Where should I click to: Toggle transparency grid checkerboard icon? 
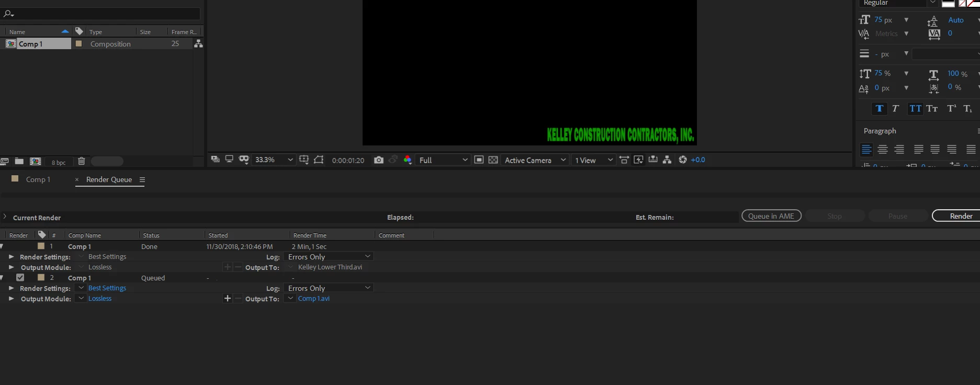pos(493,160)
